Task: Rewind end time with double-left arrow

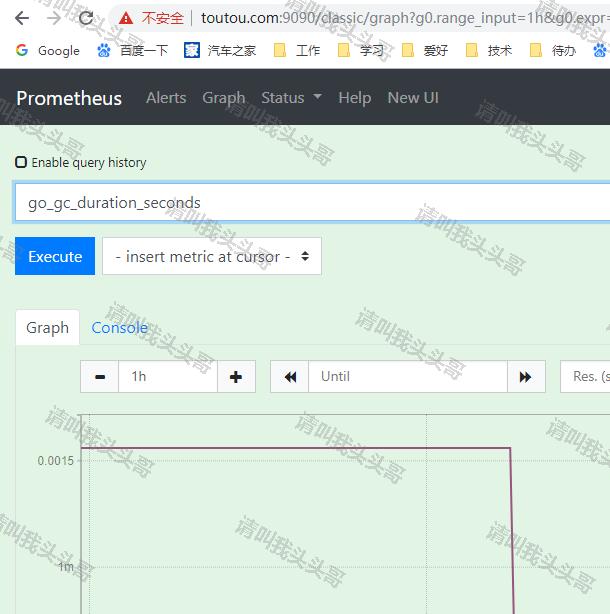Action: 290,377
